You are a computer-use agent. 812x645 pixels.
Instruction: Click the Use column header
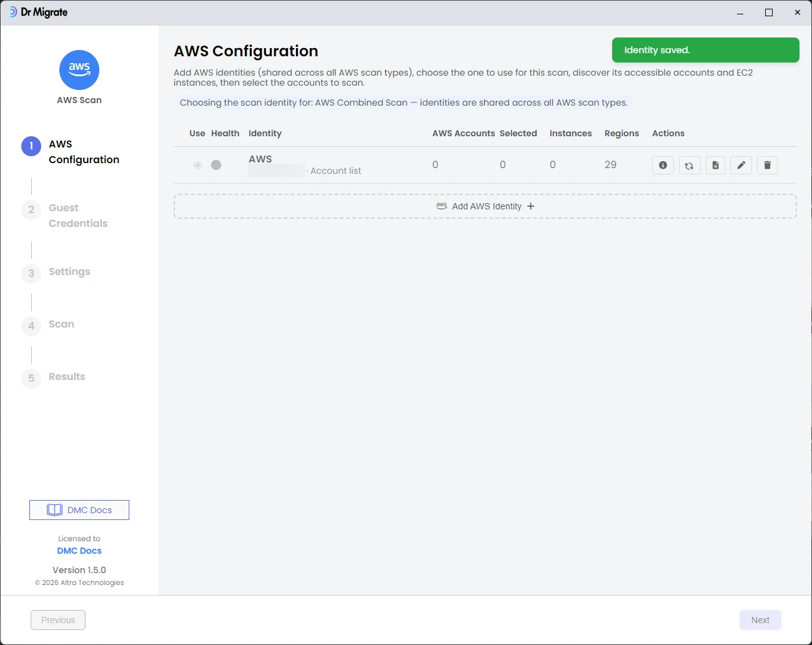pyautogui.click(x=197, y=133)
